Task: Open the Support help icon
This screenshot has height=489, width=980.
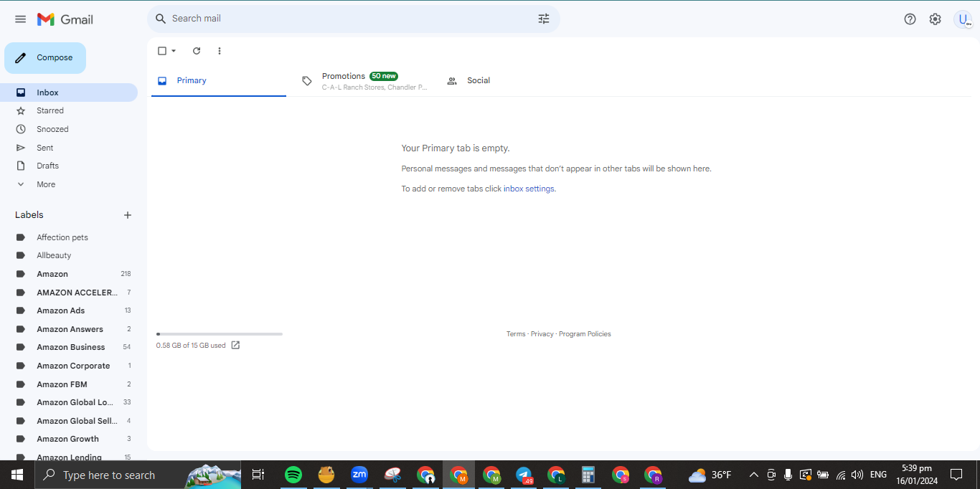Action: point(910,19)
